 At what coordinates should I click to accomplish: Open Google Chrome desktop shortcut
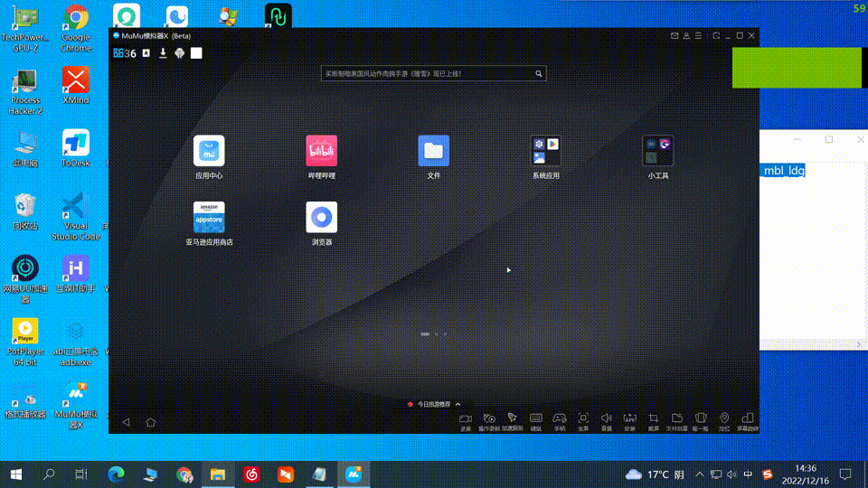76,28
